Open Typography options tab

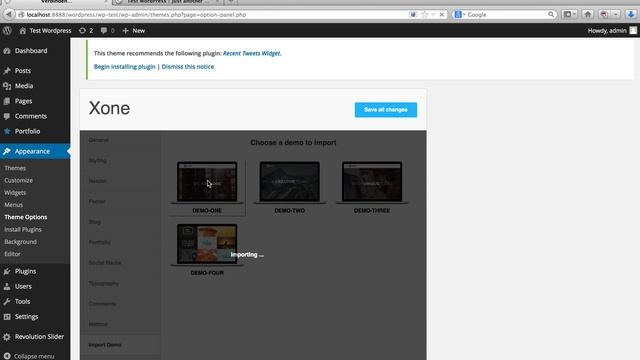point(104,283)
